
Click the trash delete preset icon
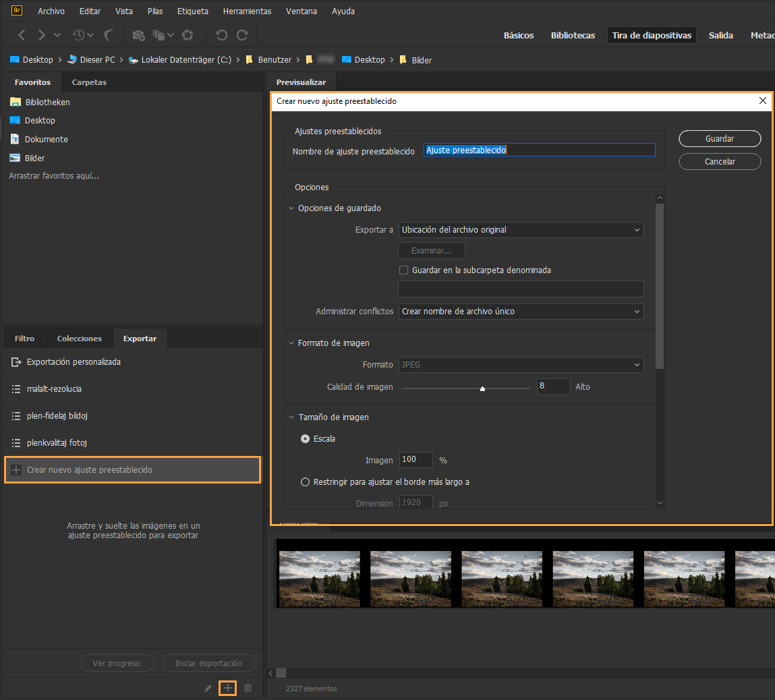248,689
